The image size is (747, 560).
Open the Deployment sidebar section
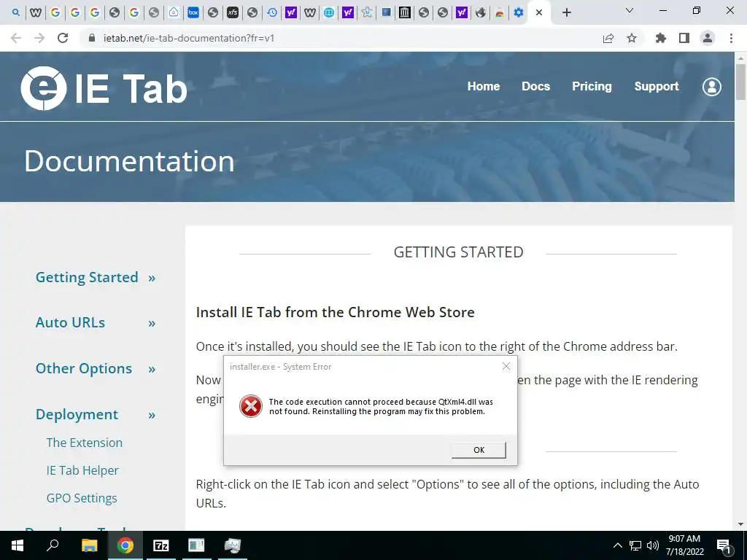point(77,414)
